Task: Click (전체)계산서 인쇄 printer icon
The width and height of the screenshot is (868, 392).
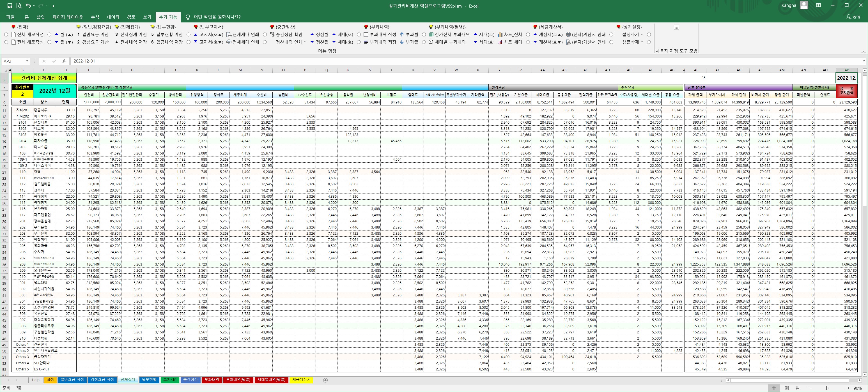Action: [x=568, y=34]
